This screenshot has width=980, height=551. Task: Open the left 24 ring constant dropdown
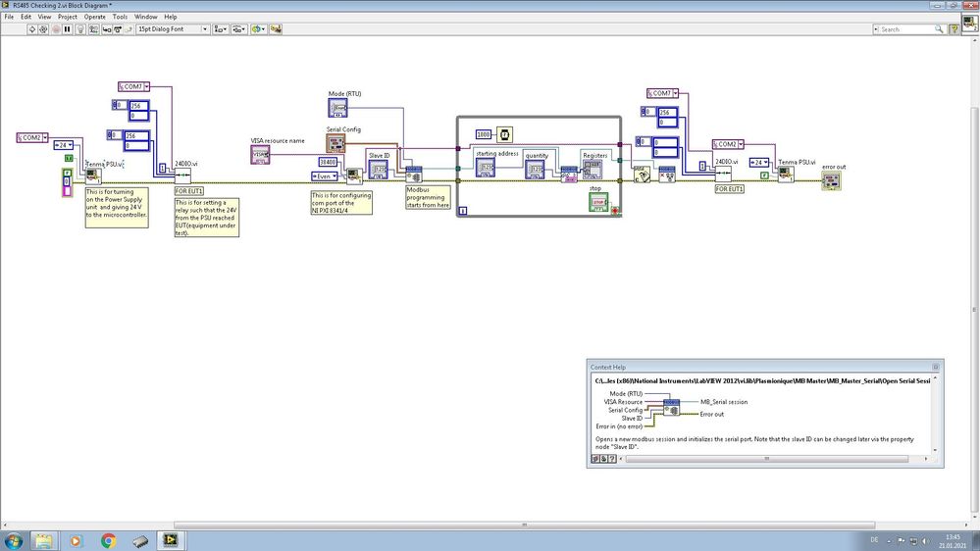click(70, 145)
